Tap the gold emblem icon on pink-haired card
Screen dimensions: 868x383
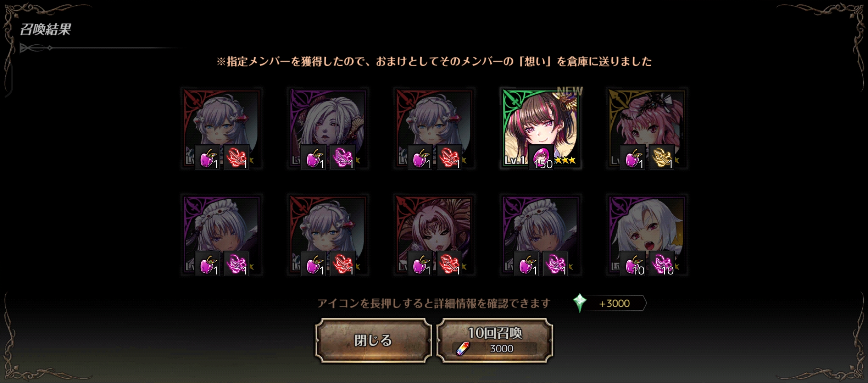click(662, 157)
